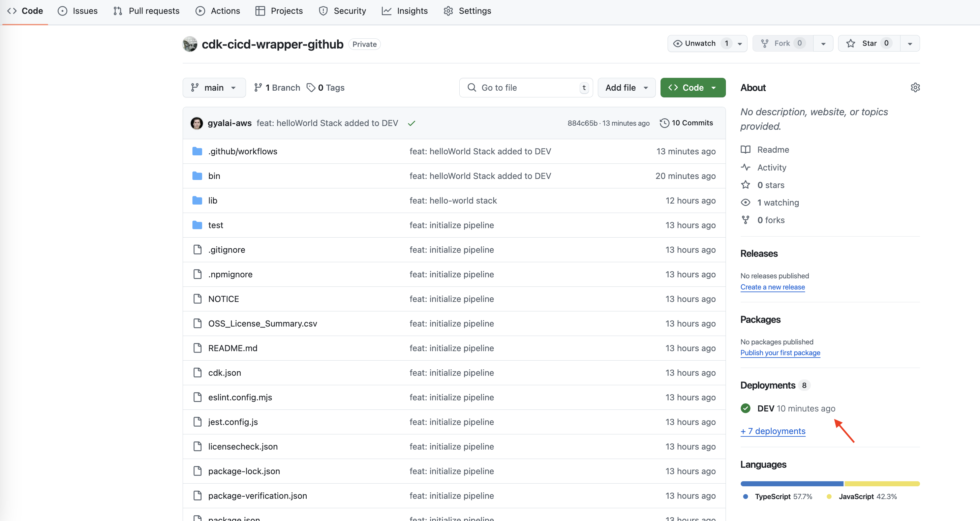Open the .github/workflows folder icon
Viewport: 980px width, 521px height.
pyautogui.click(x=197, y=151)
